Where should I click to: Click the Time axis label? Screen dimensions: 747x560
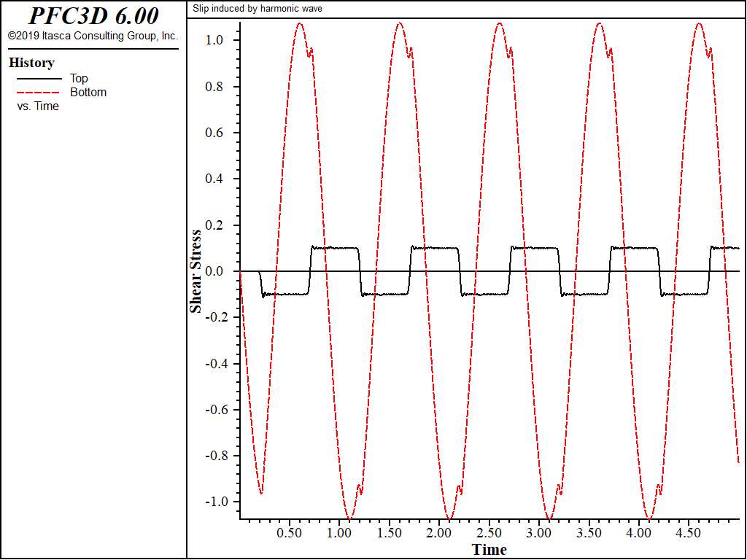coord(489,550)
